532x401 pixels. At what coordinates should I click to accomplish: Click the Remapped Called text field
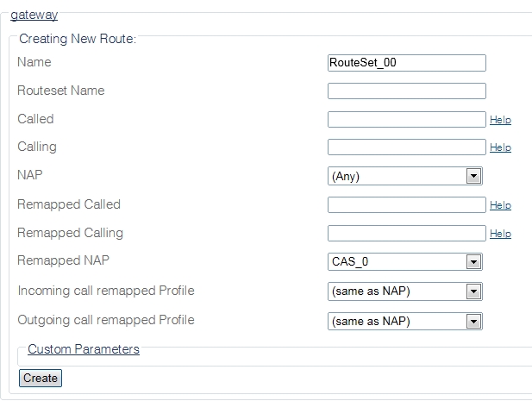click(406, 205)
